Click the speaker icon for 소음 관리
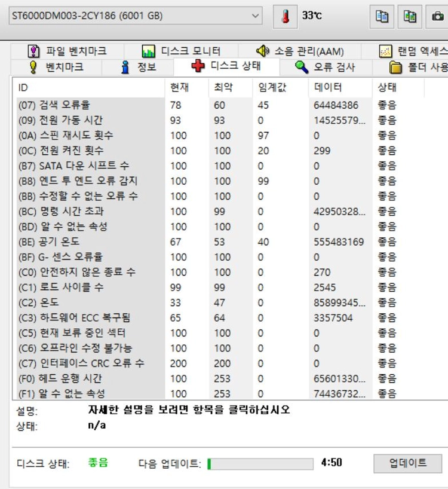 pos(263,51)
